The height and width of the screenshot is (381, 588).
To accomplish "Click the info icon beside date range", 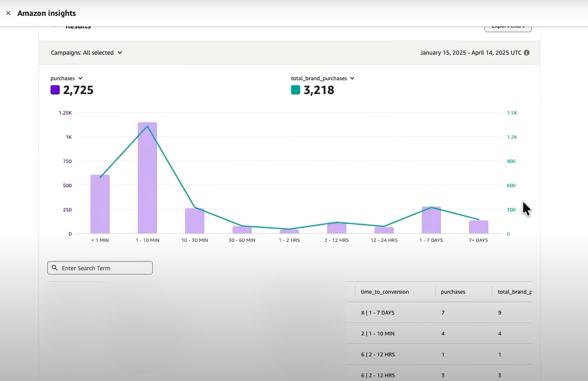I will coord(527,53).
